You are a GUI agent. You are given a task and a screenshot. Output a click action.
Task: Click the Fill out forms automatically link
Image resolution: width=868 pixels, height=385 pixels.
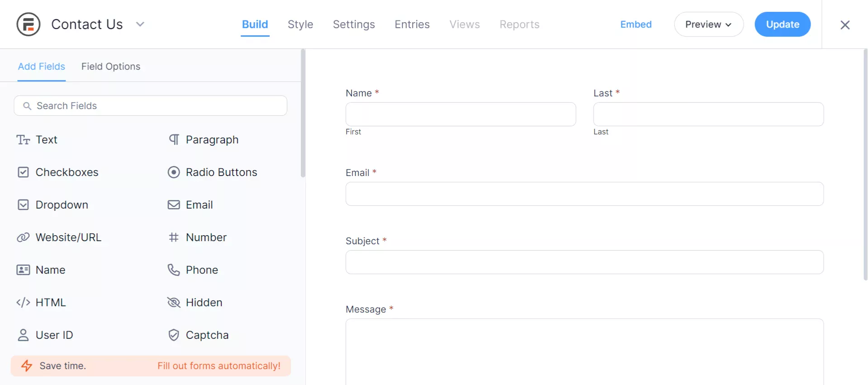click(219, 366)
